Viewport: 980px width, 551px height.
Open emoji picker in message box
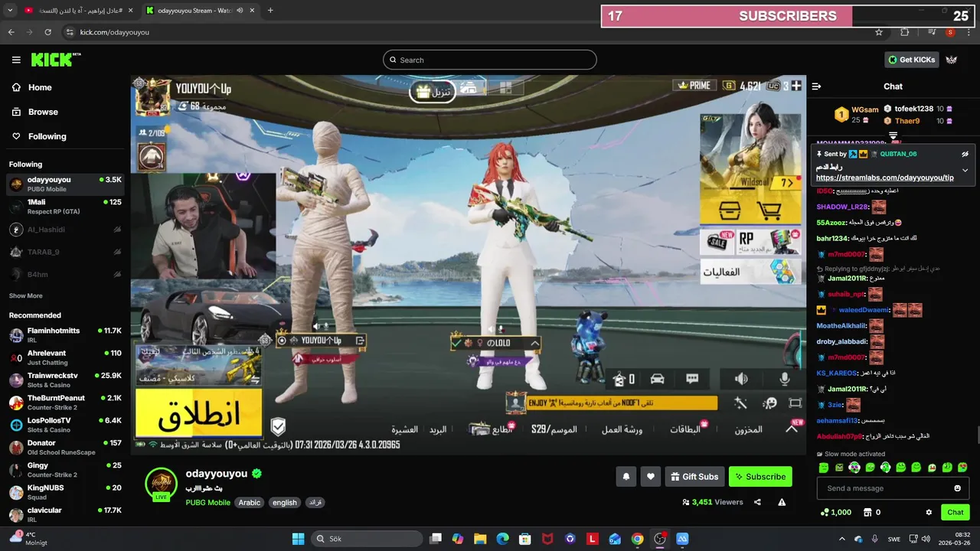(x=957, y=488)
